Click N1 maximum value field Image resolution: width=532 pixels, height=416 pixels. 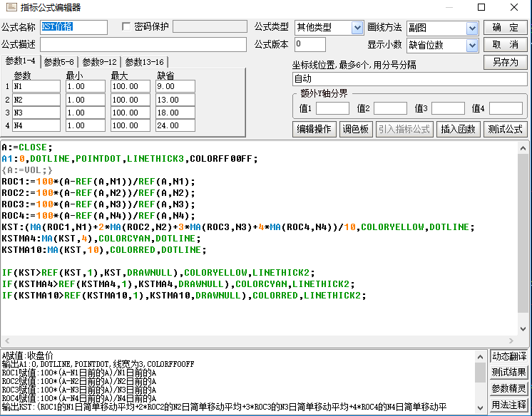coord(131,86)
